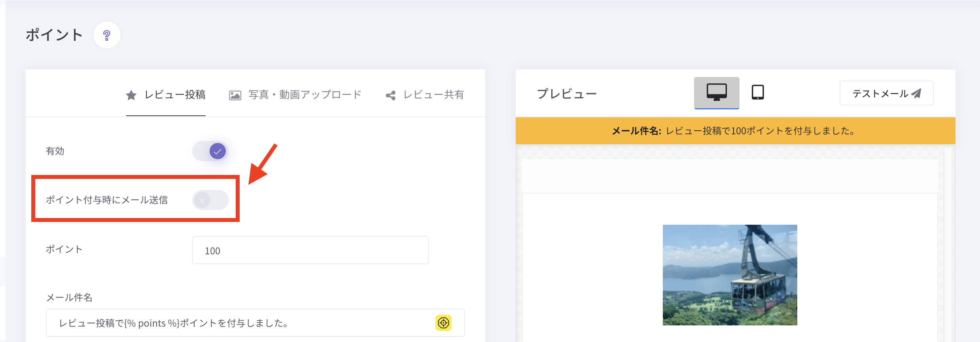Click the ropeway photo in the preview

[x=730, y=275]
